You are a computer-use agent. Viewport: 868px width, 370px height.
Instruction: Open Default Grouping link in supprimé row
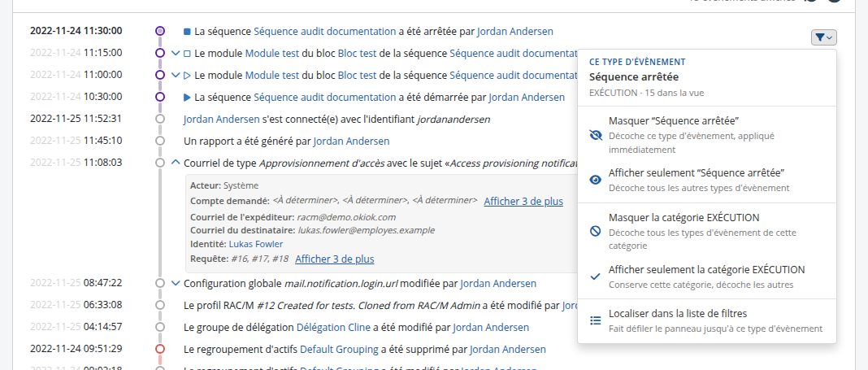click(340, 350)
